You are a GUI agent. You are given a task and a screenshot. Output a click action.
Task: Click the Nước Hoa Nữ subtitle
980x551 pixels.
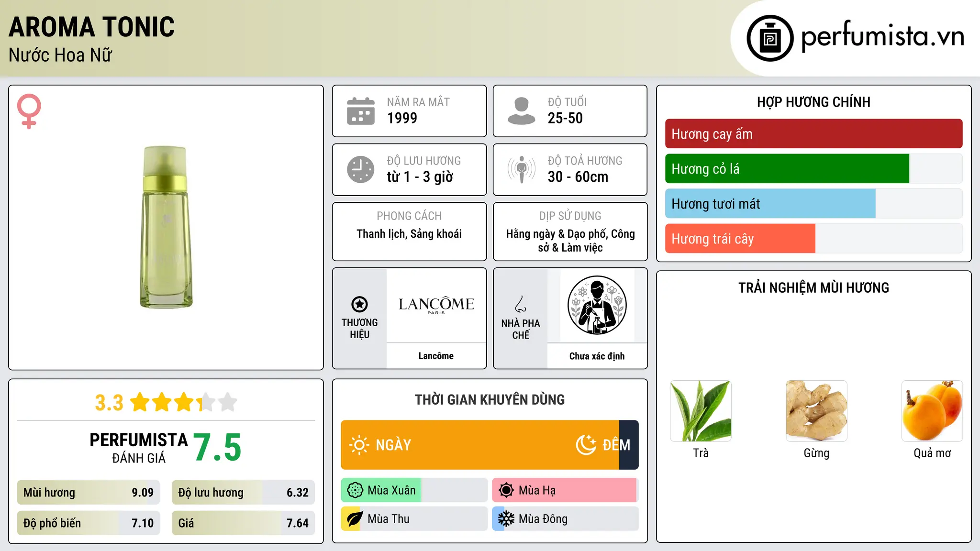pyautogui.click(x=60, y=55)
